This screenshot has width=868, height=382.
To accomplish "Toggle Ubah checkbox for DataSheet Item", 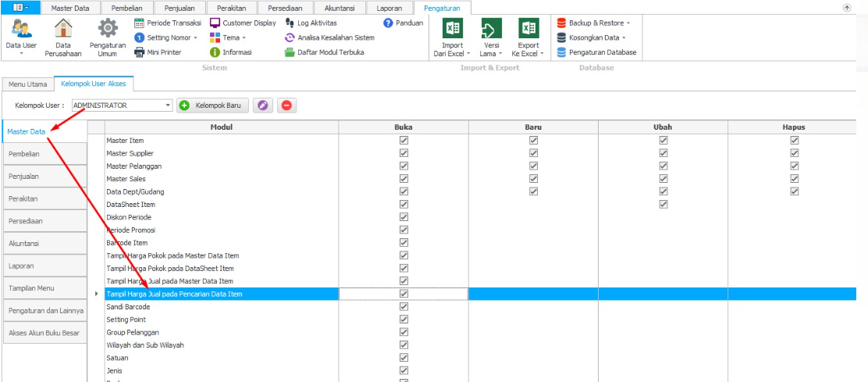I will point(663,205).
